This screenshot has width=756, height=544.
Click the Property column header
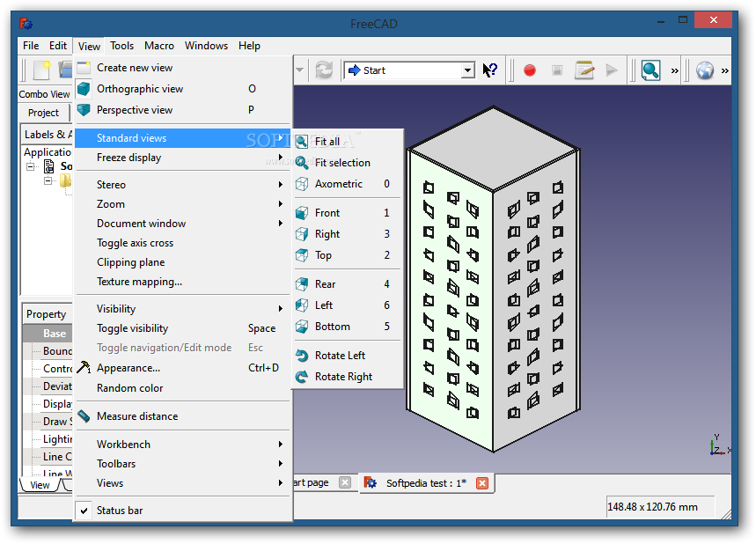tap(47, 314)
